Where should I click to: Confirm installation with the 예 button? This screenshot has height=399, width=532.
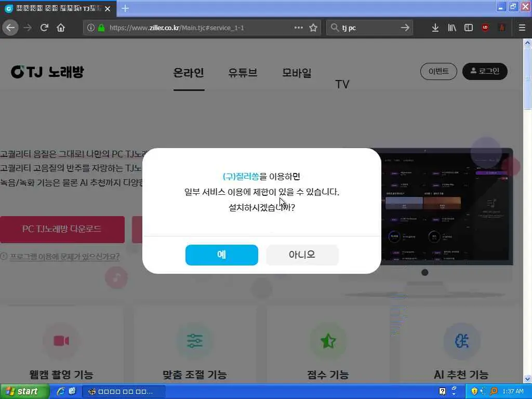pos(221,255)
